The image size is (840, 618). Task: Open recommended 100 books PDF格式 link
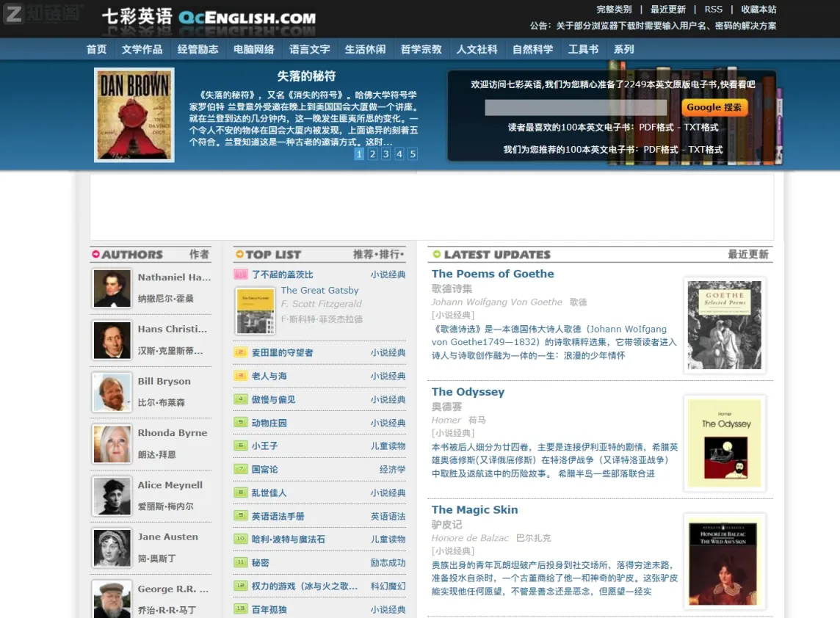click(x=661, y=150)
